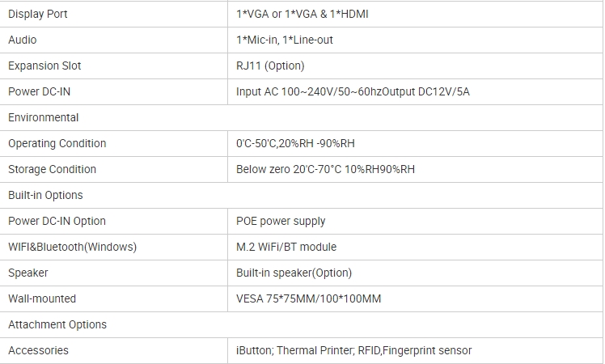605x364 pixels.
Task: Click the Storage Condition label
Action: click(x=52, y=169)
